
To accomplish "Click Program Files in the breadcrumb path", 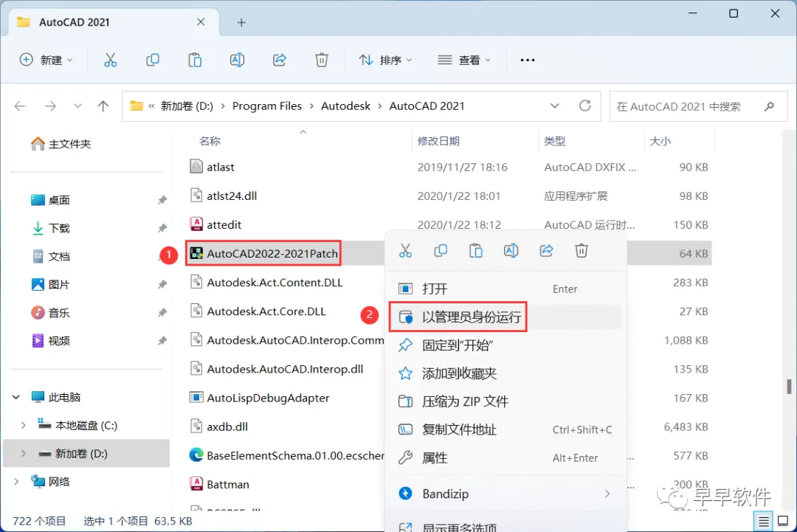I will [267, 106].
